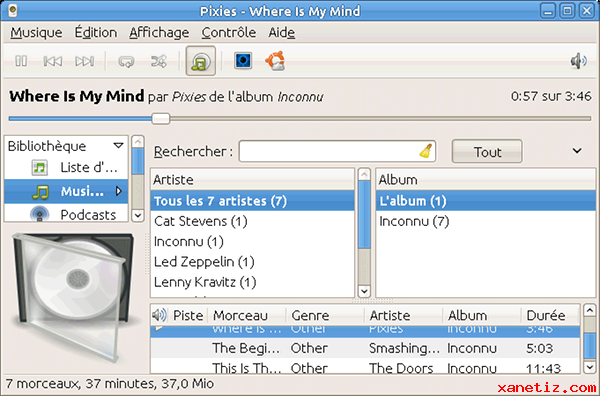This screenshot has width=600, height=396.
Task: Select Led Zeppelin artist
Action: [252, 262]
